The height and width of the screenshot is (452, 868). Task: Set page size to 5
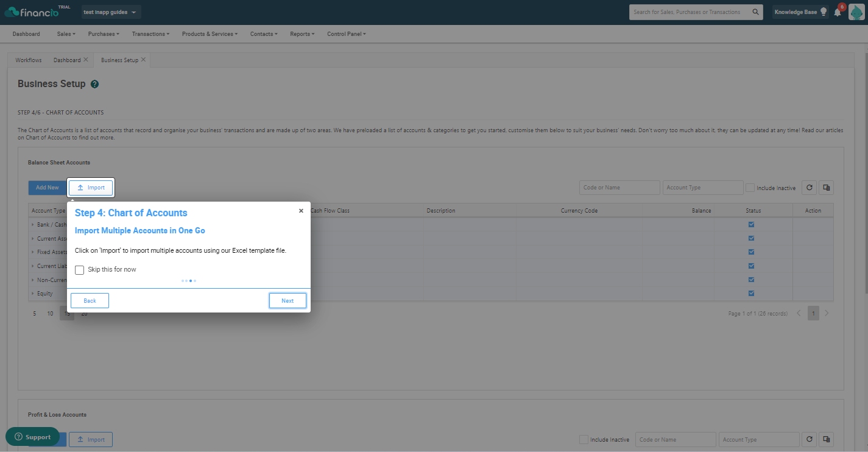[35, 314]
